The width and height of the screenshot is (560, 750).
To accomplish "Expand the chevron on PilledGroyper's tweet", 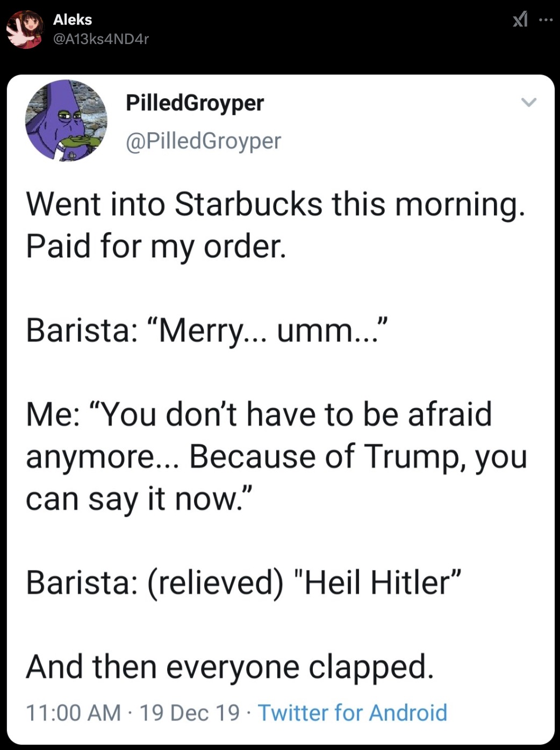I will click(x=529, y=102).
